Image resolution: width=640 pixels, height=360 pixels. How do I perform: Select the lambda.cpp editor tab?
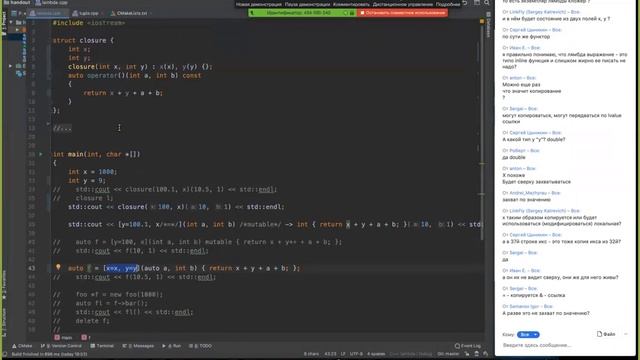tap(48, 13)
